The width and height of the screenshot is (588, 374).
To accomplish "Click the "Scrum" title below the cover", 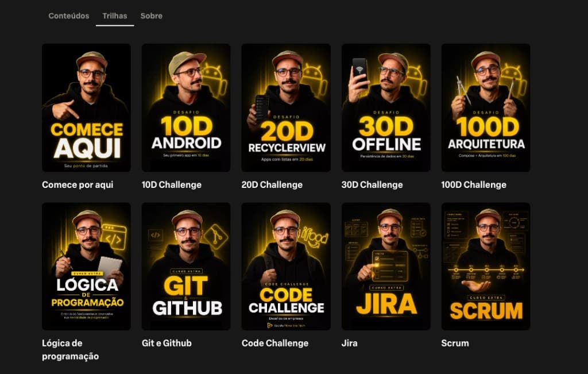I will pyautogui.click(x=455, y=343).
